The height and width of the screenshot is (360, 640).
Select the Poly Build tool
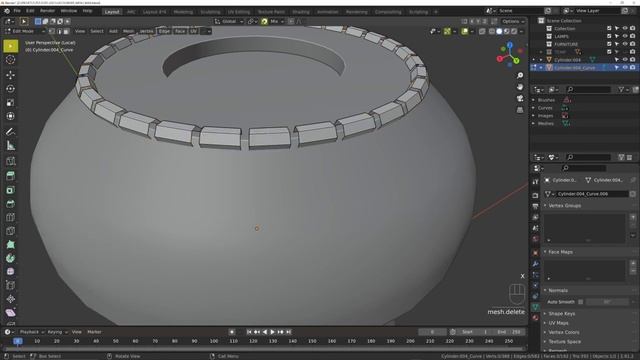pyautogui.click(x=11, y=244)
